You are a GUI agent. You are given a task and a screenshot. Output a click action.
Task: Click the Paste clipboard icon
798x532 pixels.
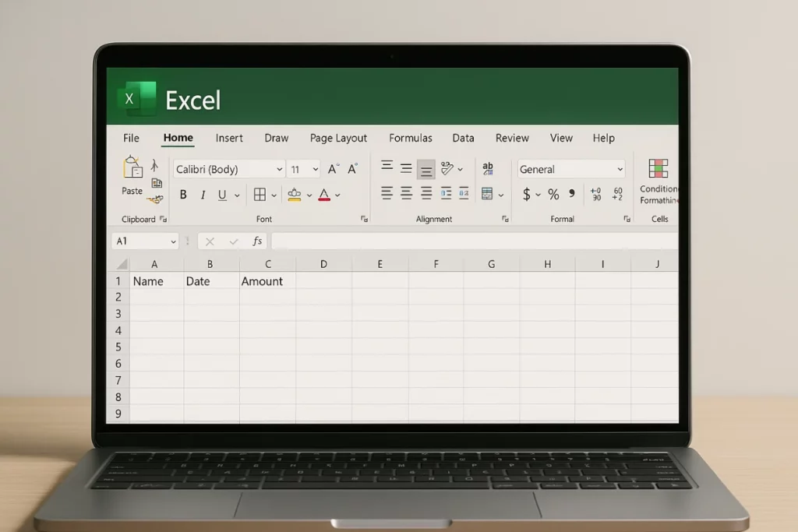[132, 167]
